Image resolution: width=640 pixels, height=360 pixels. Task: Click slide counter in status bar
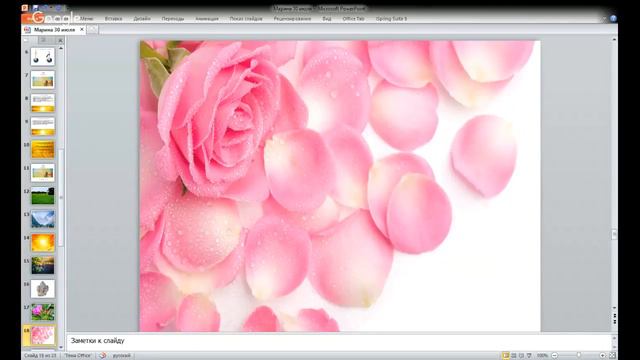(40, 356)
